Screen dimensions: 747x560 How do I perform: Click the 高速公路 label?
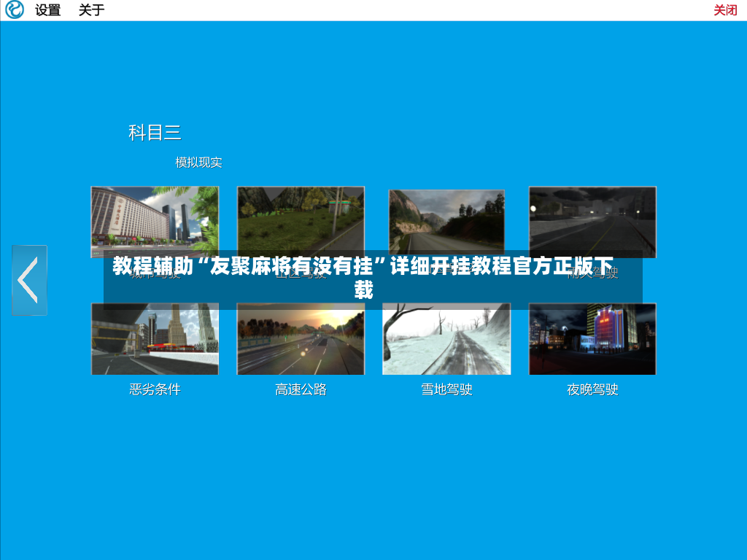click(301, 389)
